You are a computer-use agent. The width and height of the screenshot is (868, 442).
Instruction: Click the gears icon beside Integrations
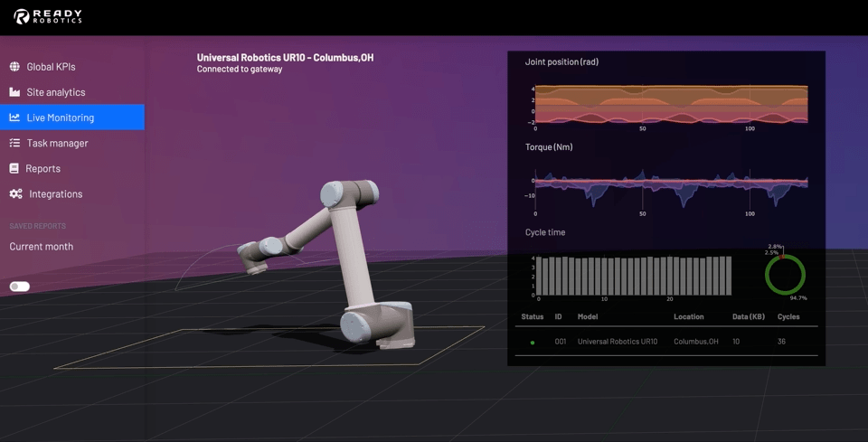(15, 194)
